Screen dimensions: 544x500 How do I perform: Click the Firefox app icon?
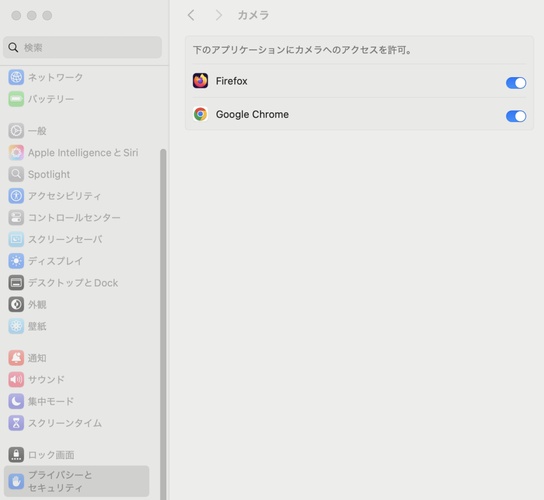tap(200, 81)
